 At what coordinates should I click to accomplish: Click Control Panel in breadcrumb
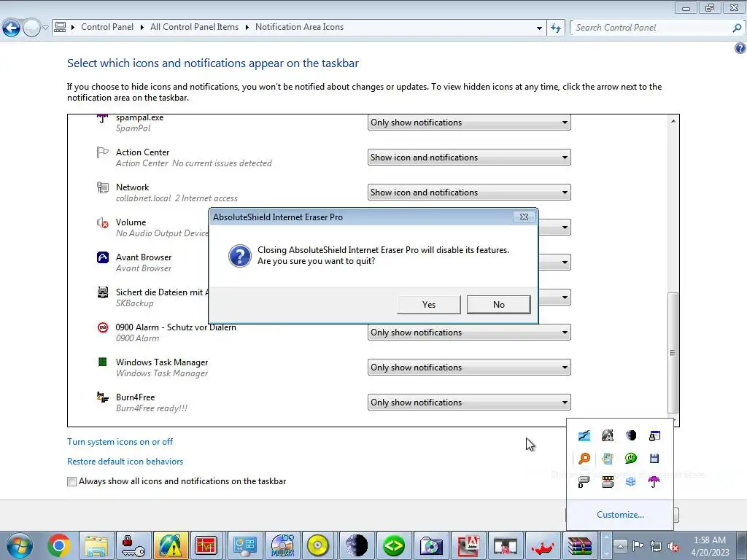tap(107, 27)
